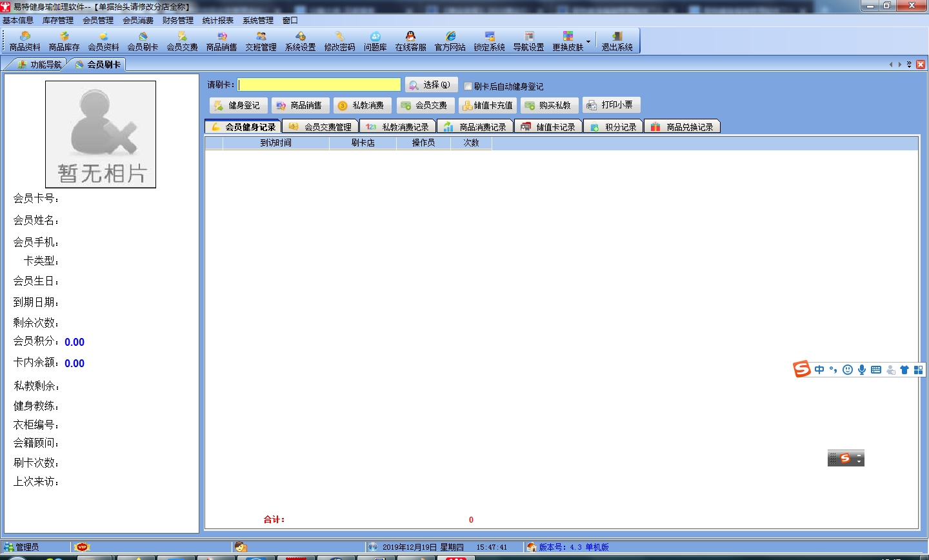The image size is (929, 560).
Task: Open the 会员消费 menu
Action: 138,21
